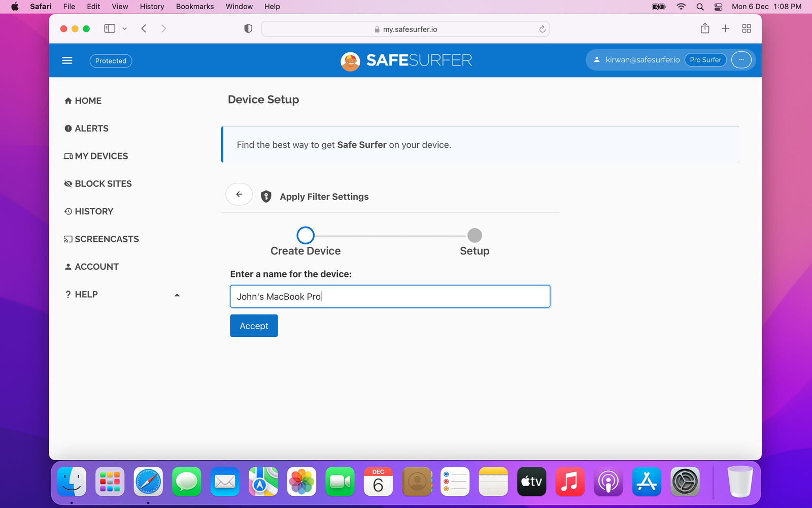Show the tab overview grid
812x508 pixels.
(x=747, y=28)
